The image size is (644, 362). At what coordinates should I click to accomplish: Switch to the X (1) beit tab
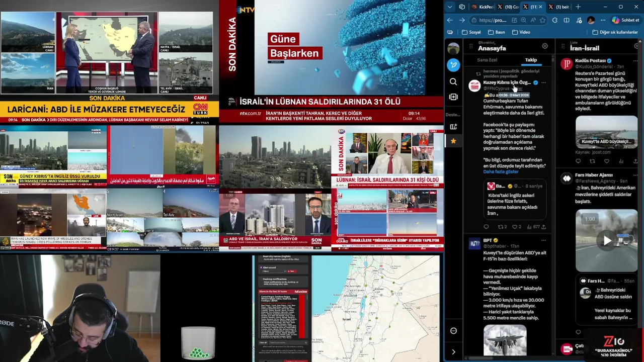[x=558, y=7]
